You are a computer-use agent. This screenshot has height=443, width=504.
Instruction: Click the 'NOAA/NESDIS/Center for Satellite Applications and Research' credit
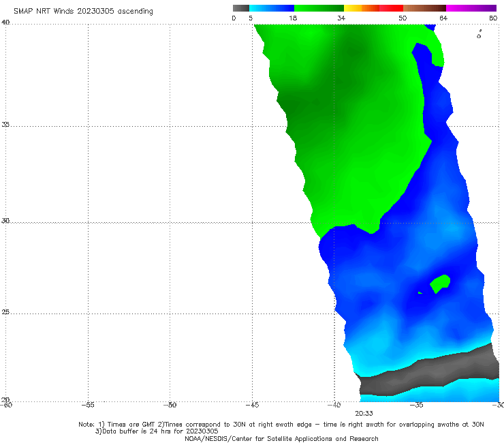click(281, 439)
